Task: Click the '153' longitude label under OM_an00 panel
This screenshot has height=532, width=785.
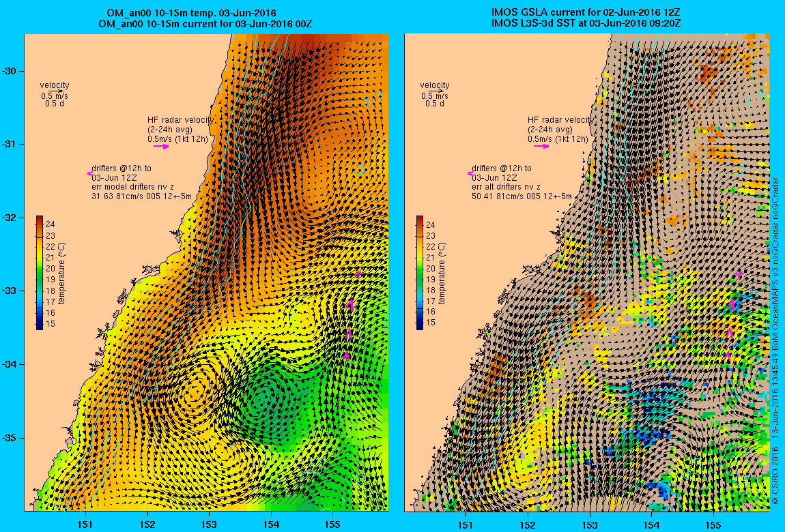Action: click(x=209, y=525)
